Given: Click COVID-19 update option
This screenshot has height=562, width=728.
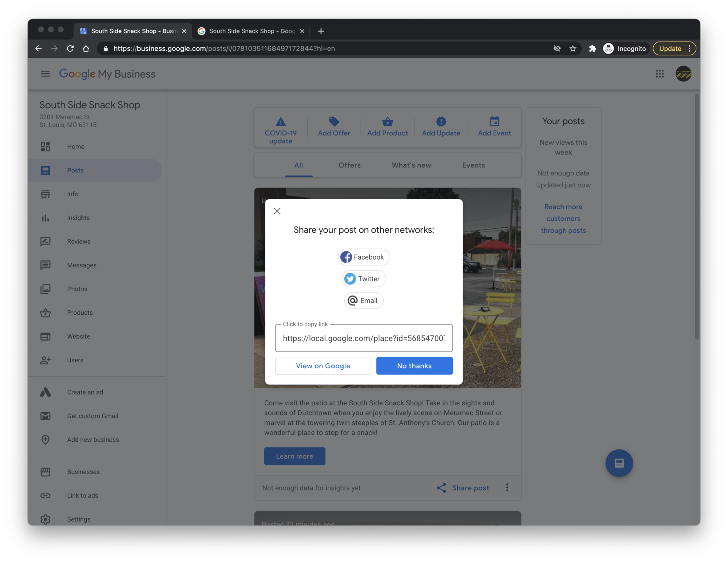Looking at the screenshot, I should click(x=281, y=130).
